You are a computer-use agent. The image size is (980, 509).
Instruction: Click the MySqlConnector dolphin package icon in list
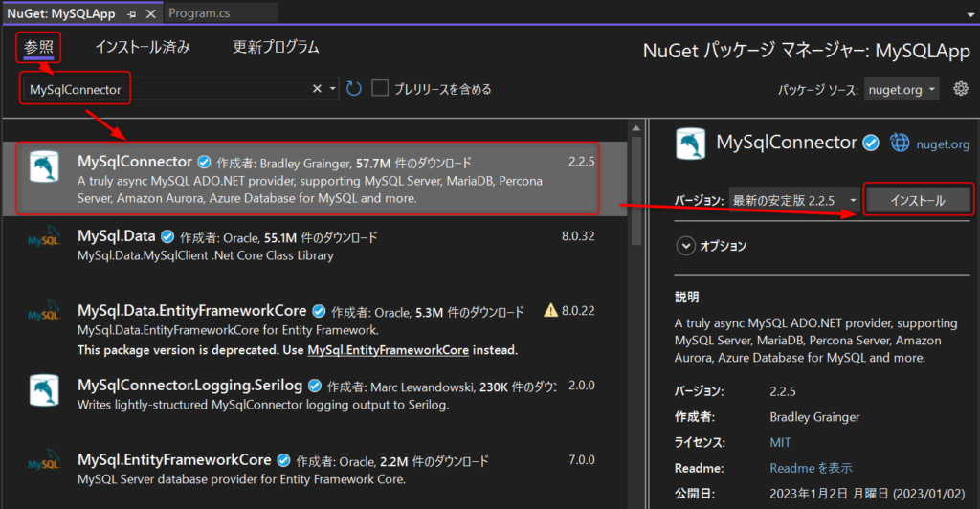click(44, 167)
